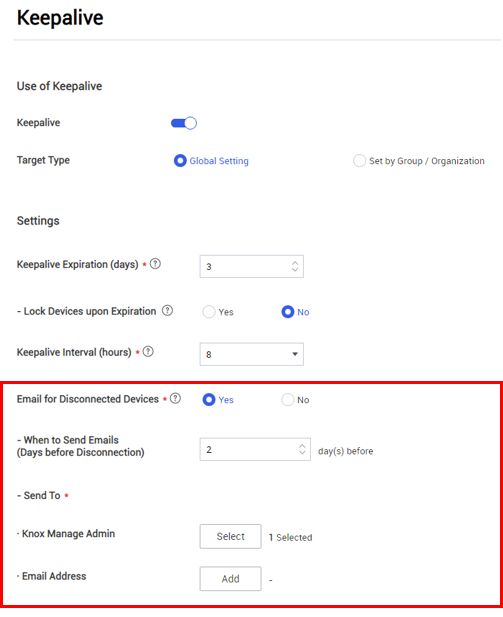Open help icon beside Email for Disconnected Devices
Image resolution: width=503 pixels, height=617 pixels.
(176, 398)
